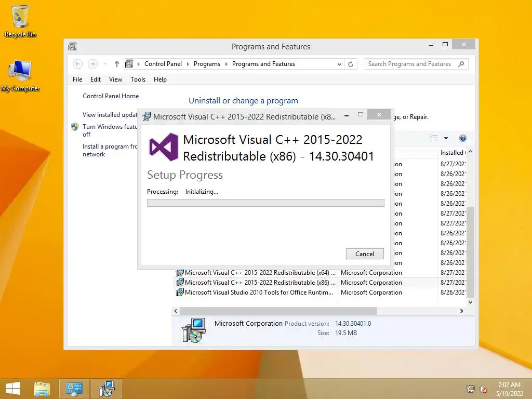Open the Help menu
The image size is (532, 399).
[x=160, y=79]
